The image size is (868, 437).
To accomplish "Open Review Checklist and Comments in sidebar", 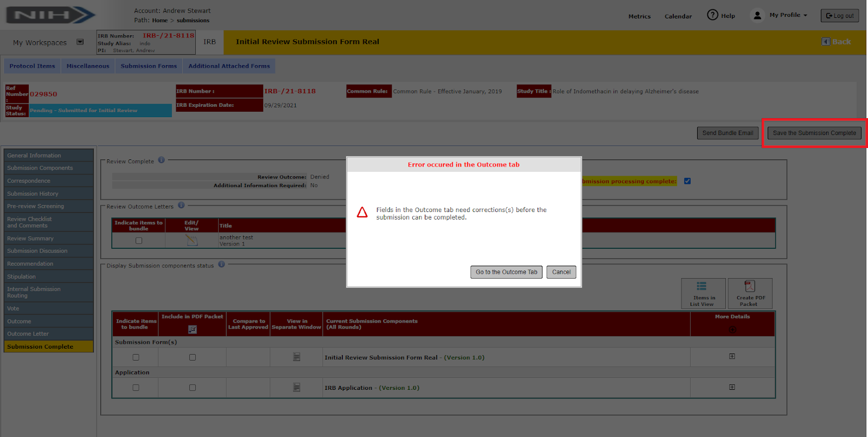I will pyautogui.click(x=49, y=222).
